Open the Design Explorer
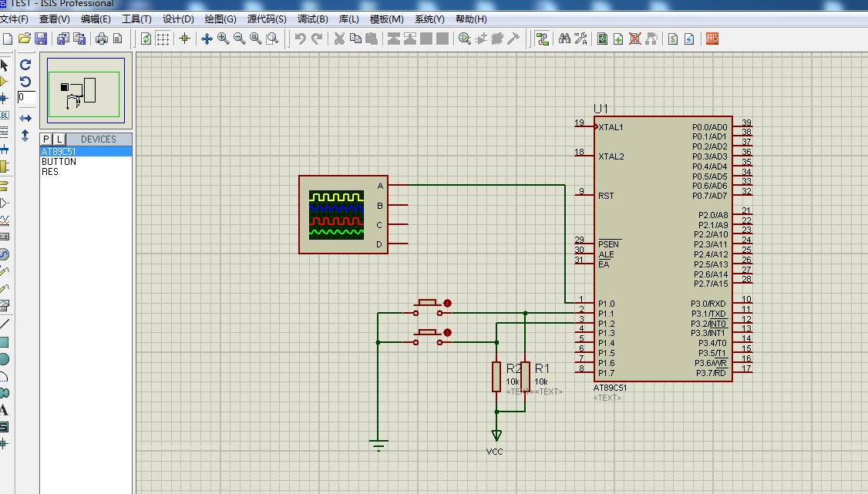Image resolution: width=868 pixels, height=494 pixels. (602, 39)
